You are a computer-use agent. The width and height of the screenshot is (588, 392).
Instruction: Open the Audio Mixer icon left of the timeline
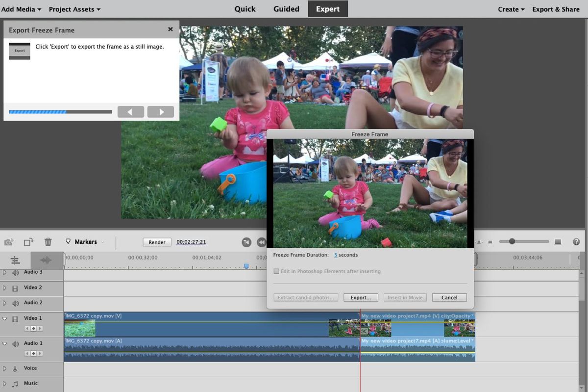pyautogui.click(x=15, y=260)
